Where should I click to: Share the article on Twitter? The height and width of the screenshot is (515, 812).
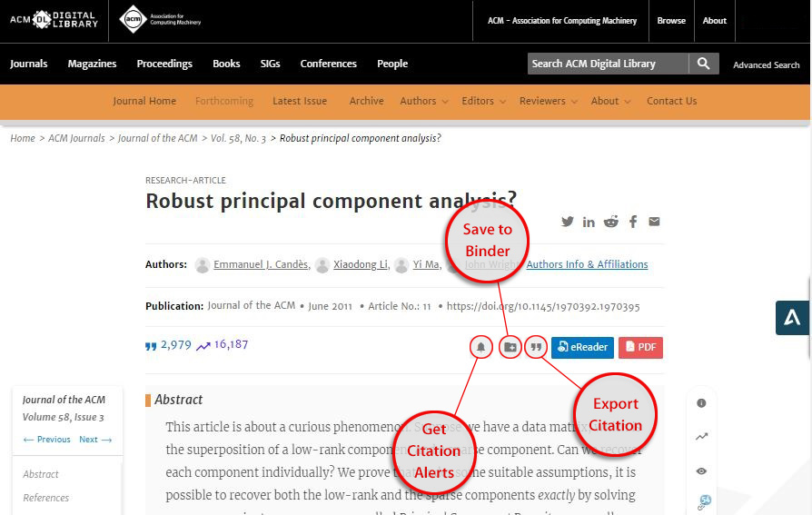point(567,222)
